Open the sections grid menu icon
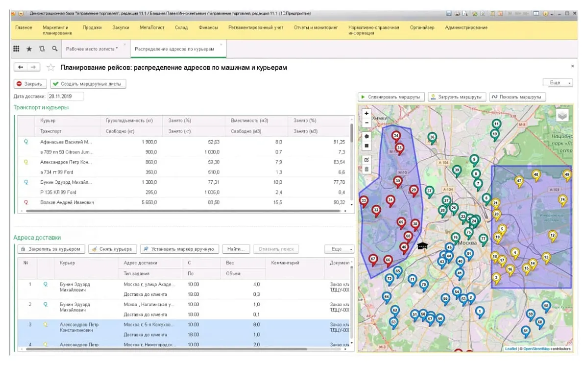Viewport: 588px width, 365px height. click(16, 49)
